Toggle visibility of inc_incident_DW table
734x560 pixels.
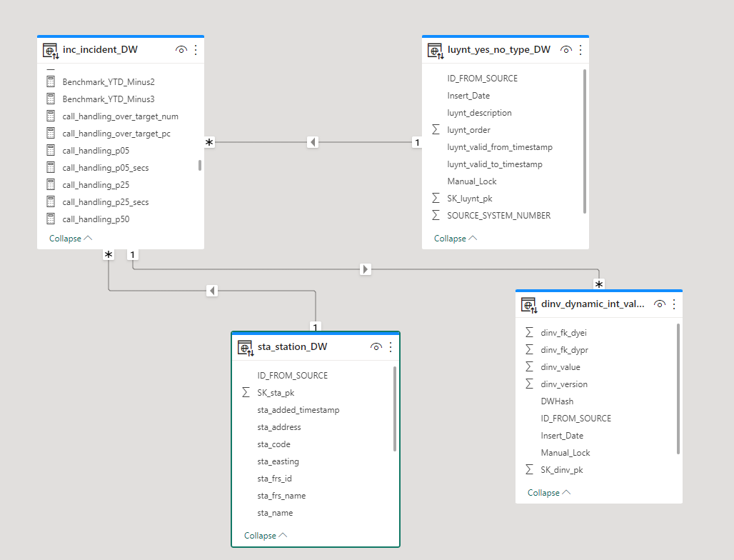181,49
